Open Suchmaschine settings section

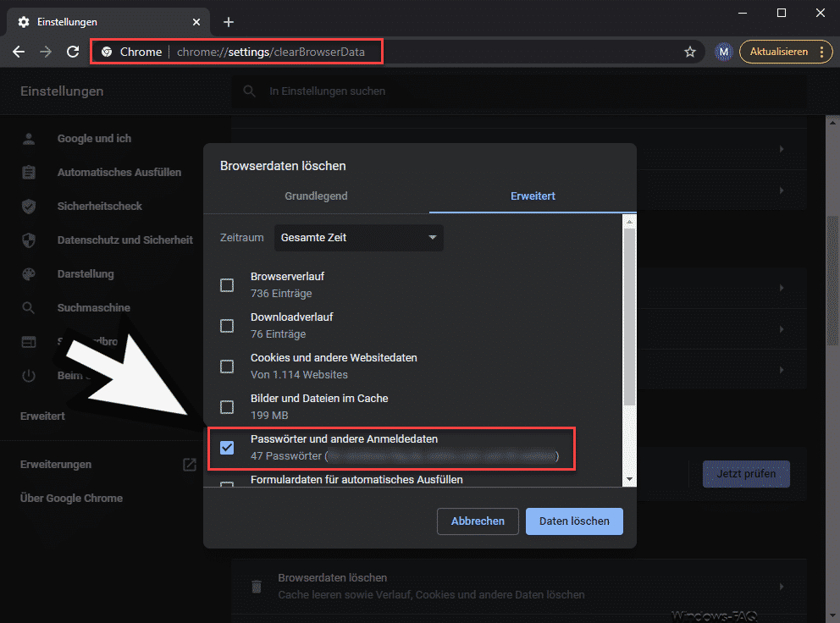click(x=94, y=308)
